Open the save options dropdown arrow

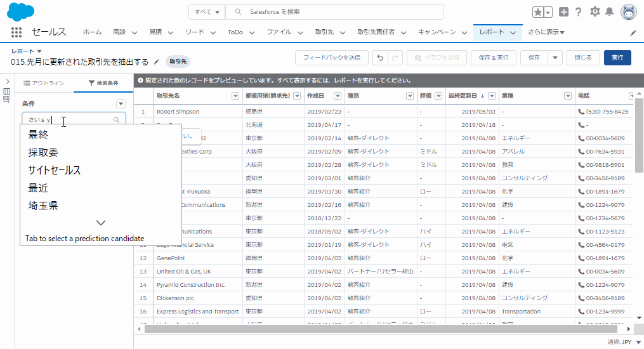[555, 58]
